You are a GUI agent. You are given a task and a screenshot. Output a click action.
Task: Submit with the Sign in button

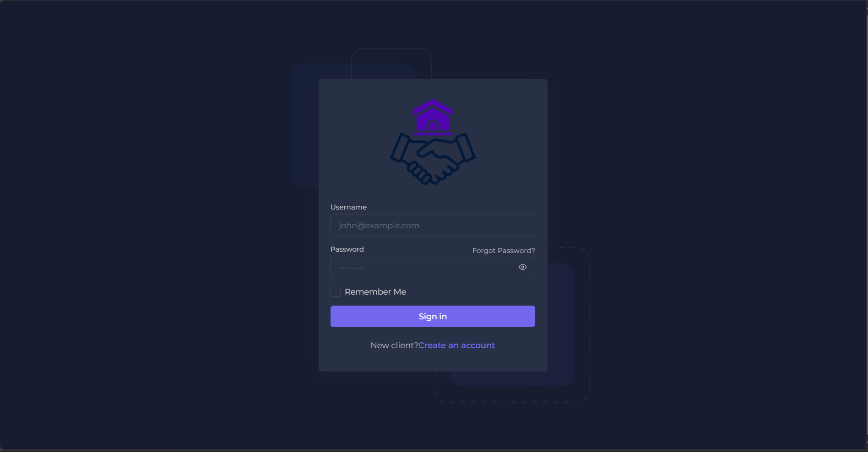point(433,316)
